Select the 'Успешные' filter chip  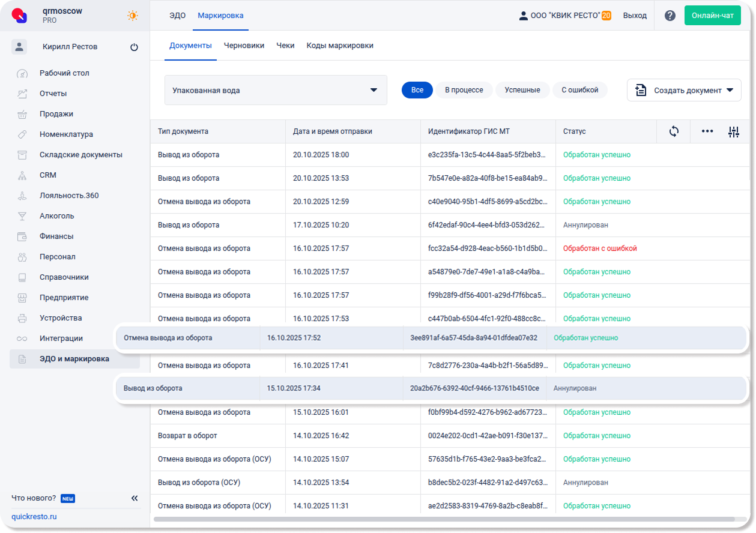coord(522,90)
